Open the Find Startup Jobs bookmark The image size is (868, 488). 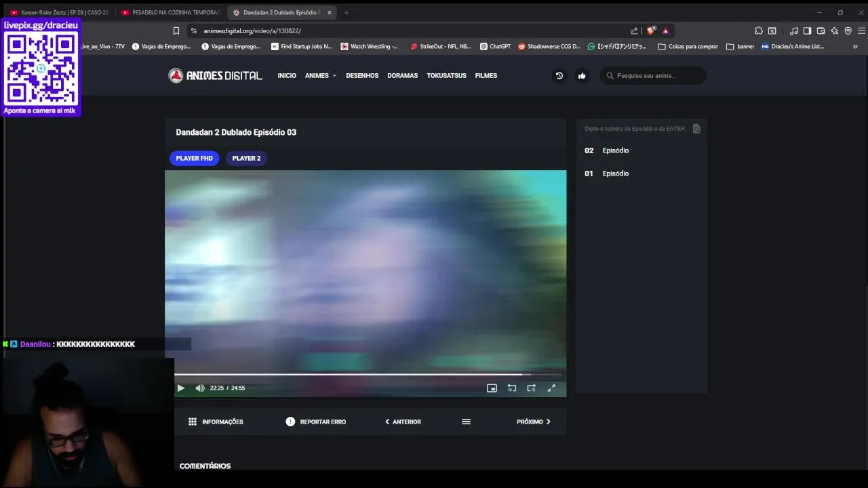pos(302,47)
